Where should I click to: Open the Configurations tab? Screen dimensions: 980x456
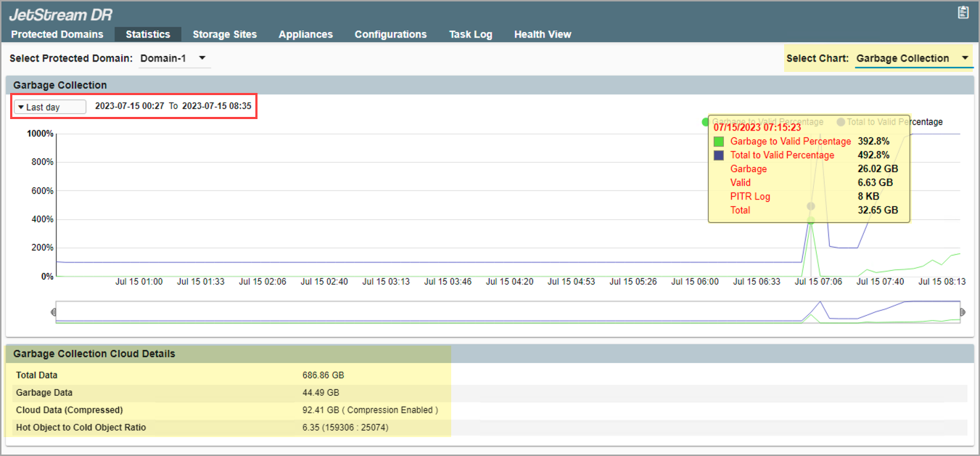pyautogui.click(x=390, y=34)
